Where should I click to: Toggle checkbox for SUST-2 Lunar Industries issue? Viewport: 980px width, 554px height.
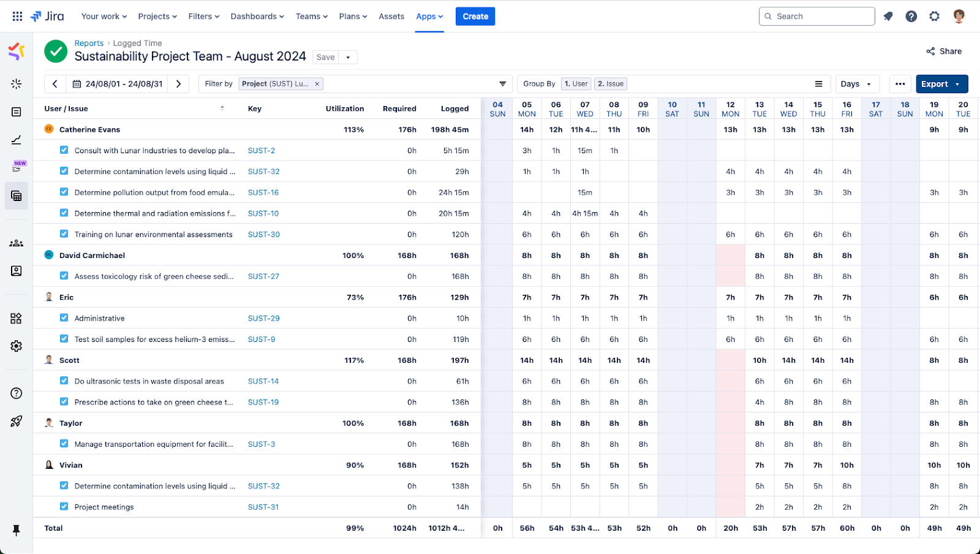64,150
